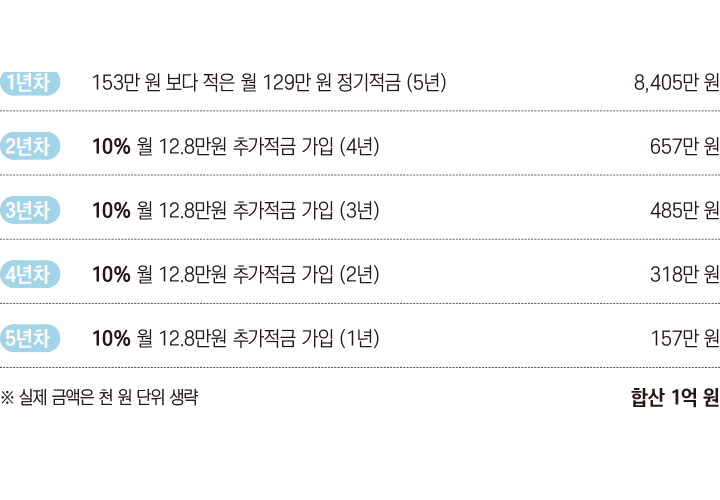Click the 추가적금 가입 (2년) description
Image resolution: width=720 pixels, height=500 pixels.
point(306,275)
